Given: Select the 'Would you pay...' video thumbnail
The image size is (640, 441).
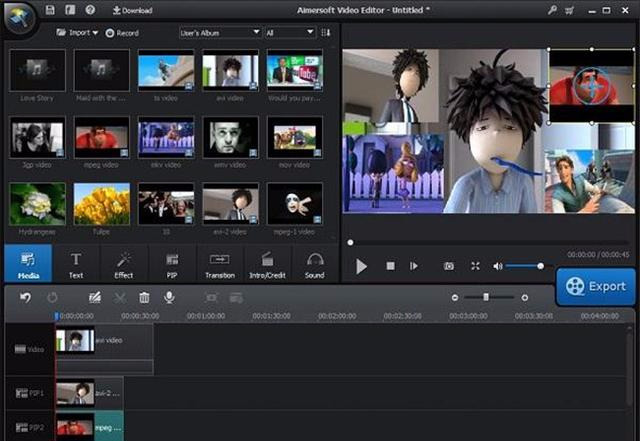Looking at the screenshot, I should [x=295, y=70].
